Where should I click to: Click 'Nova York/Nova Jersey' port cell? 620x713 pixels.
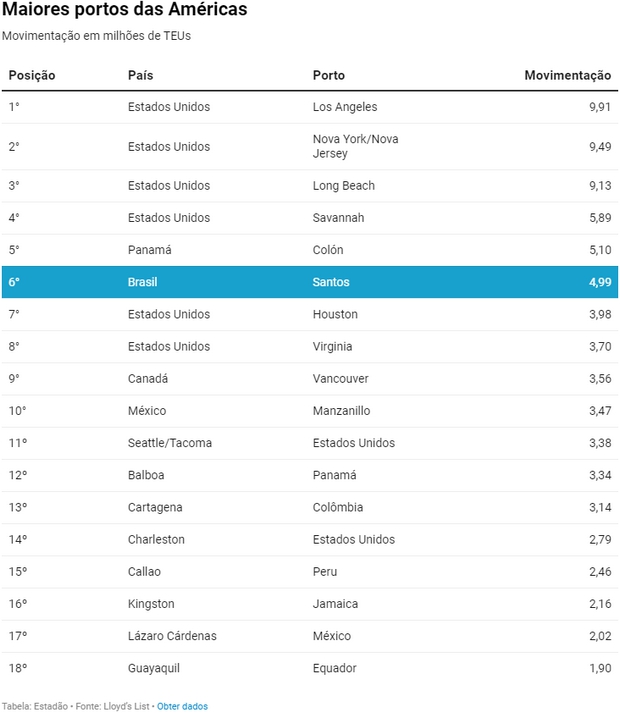tap(355, 146)
